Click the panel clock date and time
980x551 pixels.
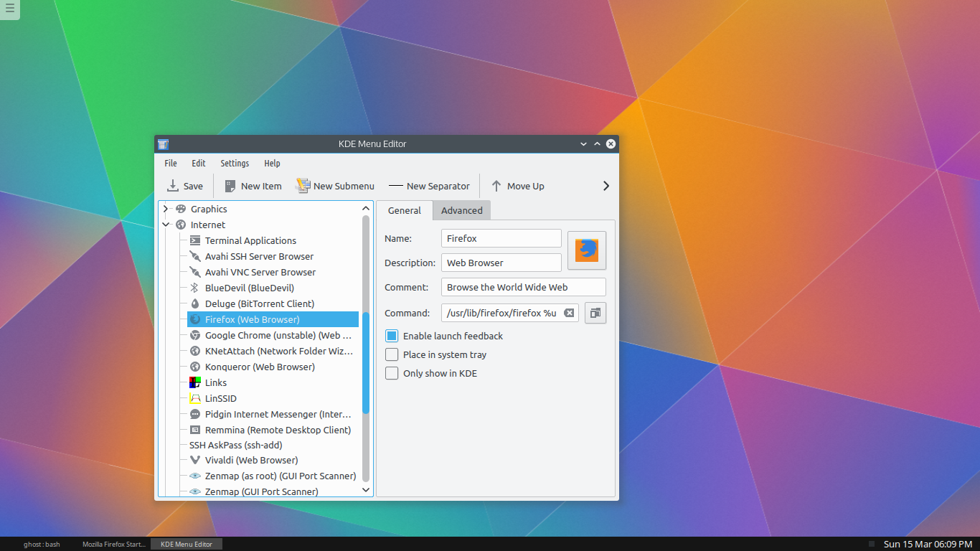[928, 544]
